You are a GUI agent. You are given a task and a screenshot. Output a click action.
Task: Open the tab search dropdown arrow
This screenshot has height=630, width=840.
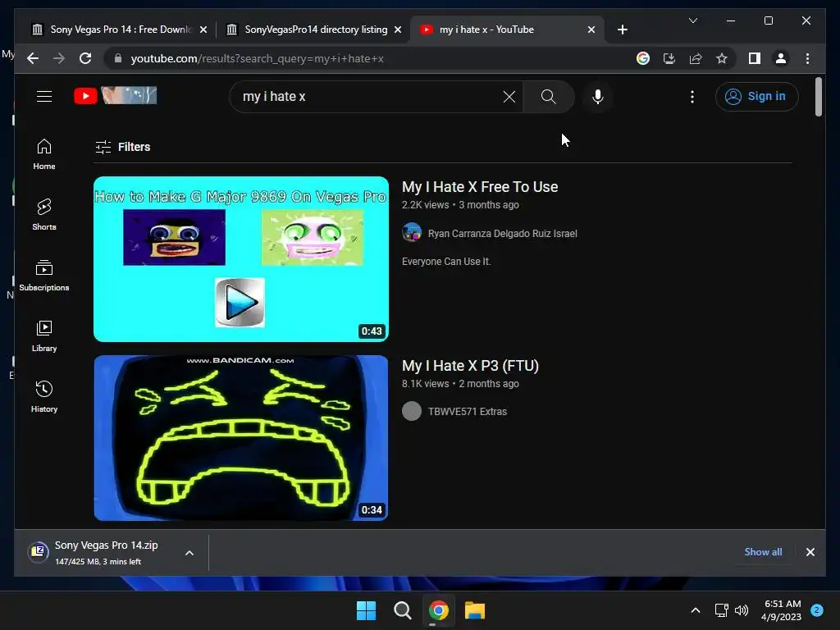click(x=692, y=21)
